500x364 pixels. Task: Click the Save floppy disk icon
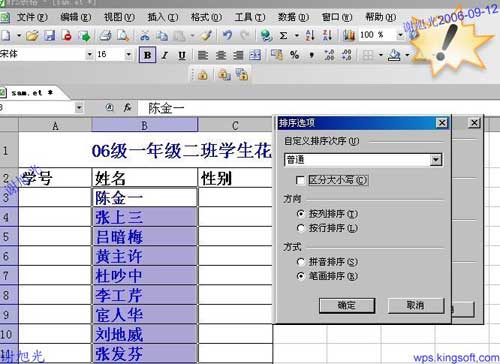pyautogui.click(x=50, y=35)
